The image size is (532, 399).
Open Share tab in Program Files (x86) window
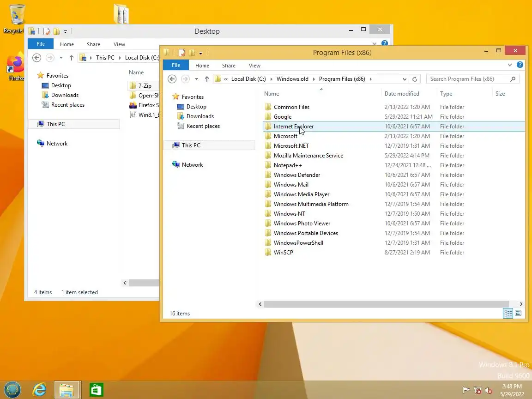229,66
